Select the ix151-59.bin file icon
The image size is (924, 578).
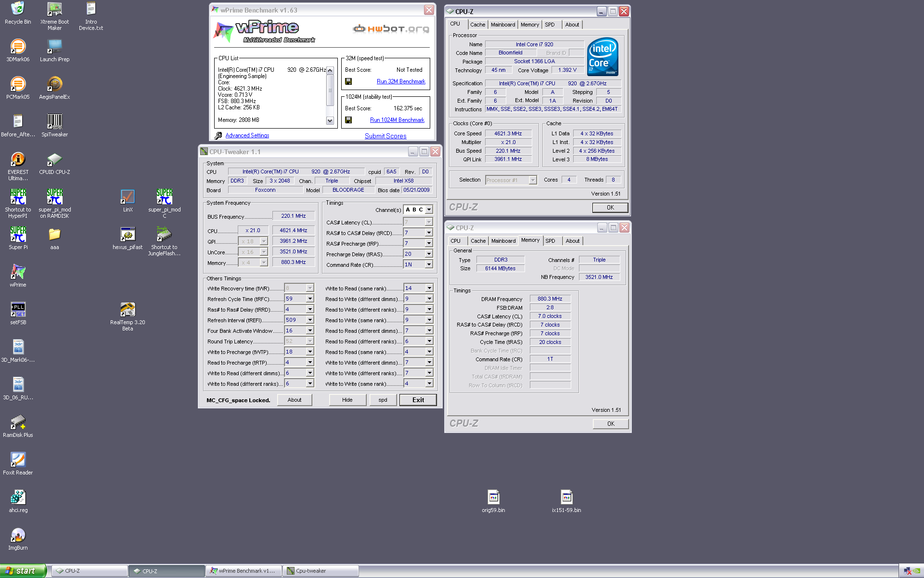(566, 501)
